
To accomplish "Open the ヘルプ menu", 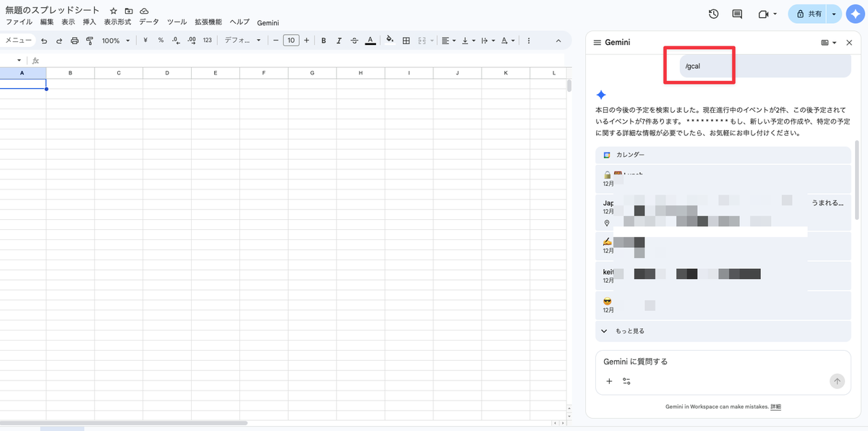I will point(239,22).
